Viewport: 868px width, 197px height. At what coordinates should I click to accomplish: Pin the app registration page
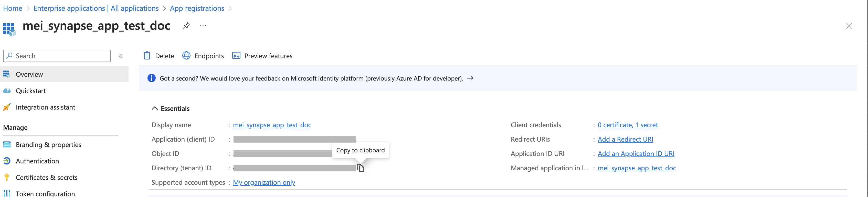click(x=186, y=26)
